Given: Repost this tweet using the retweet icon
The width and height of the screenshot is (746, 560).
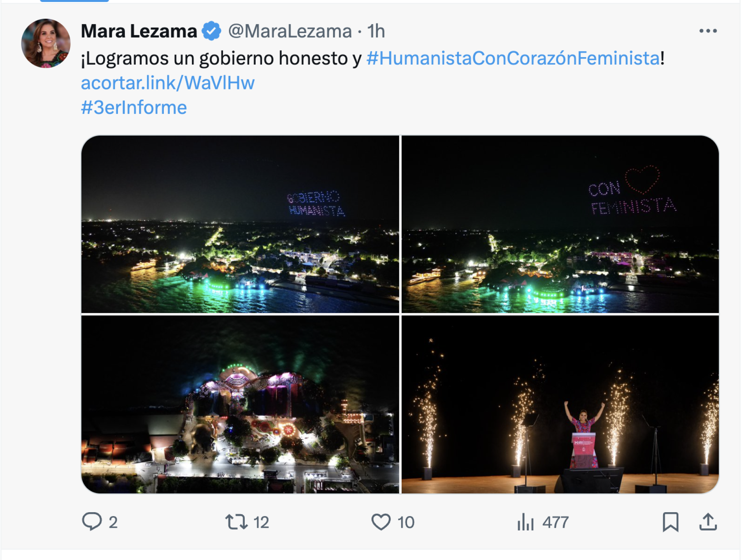Looking at the screenshot, I should [x=236, y=521].
